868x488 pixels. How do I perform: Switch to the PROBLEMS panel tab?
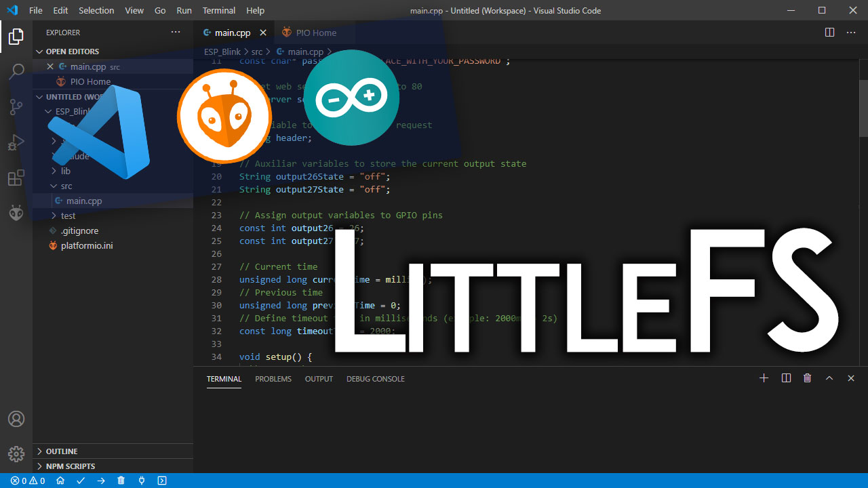pos(273,379)
